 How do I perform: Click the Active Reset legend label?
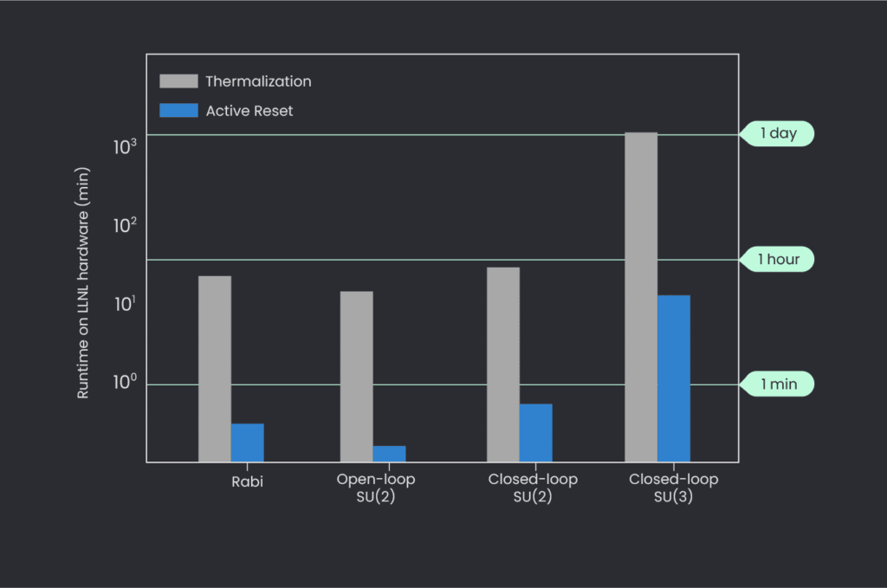coord(249,111)
